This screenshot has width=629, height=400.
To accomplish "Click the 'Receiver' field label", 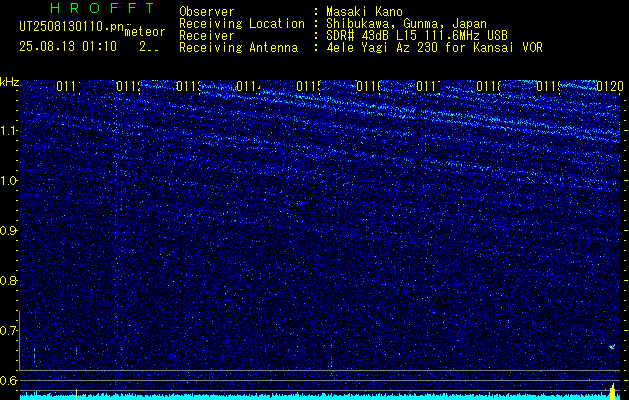I will [207, 36].
